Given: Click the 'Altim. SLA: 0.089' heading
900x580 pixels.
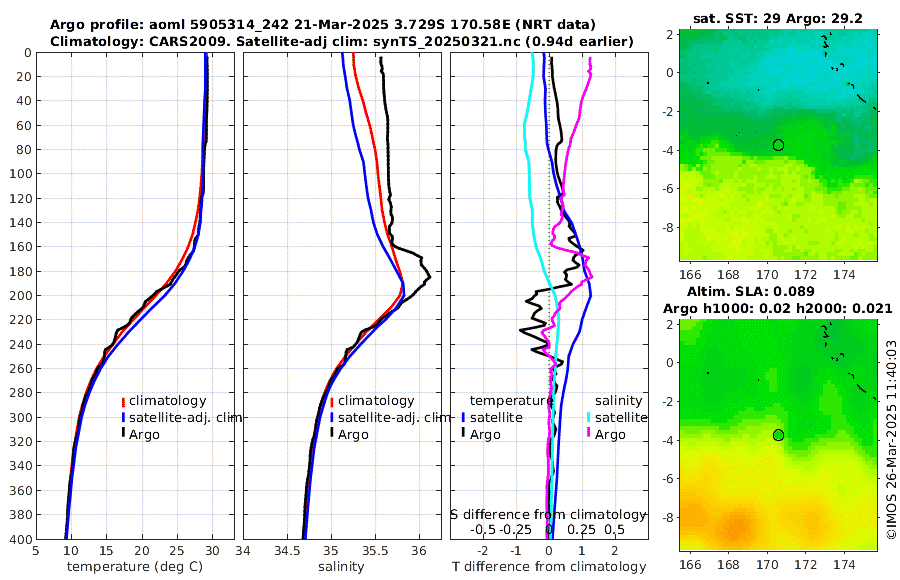Looking at the screenshot, I should pyautogui.click(x=751, y=291).
